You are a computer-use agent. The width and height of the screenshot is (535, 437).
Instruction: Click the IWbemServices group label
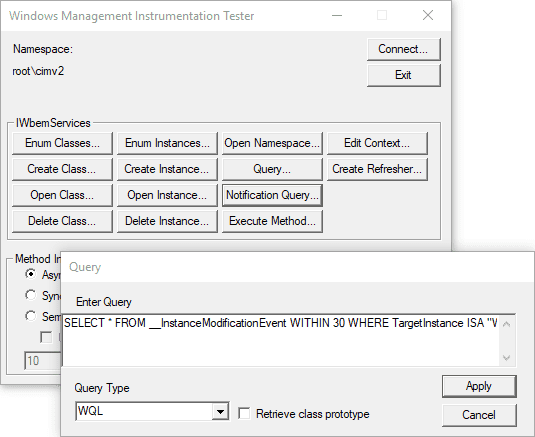[53, 123]
